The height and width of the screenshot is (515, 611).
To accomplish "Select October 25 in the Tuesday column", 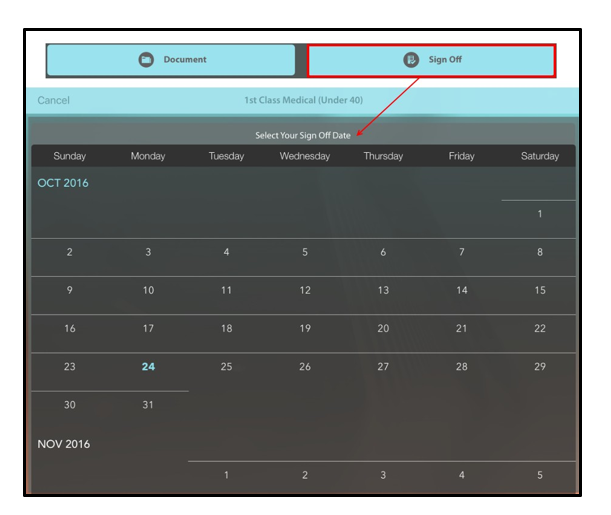I will coord(226,367).
